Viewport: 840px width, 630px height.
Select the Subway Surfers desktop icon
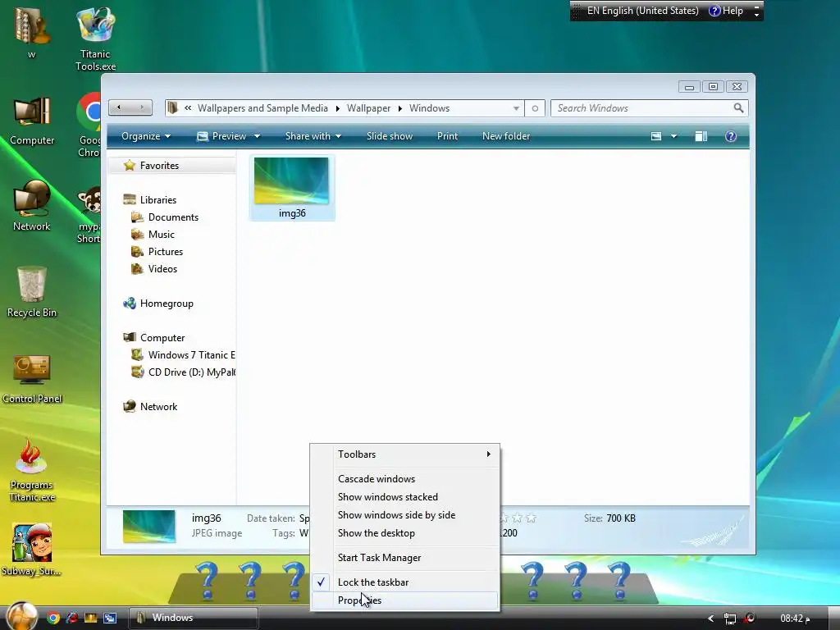(32, 549)
